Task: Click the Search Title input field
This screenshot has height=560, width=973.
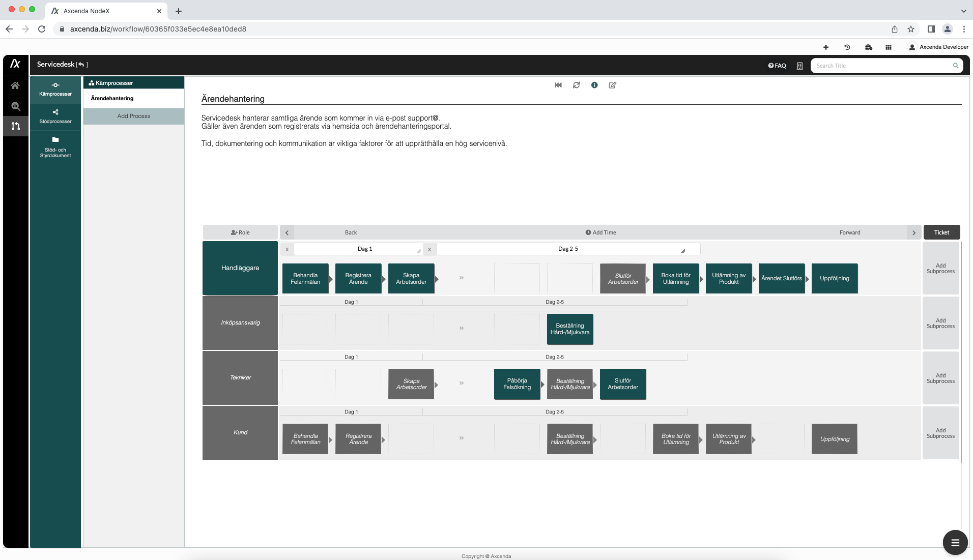Action: point(882,66)
